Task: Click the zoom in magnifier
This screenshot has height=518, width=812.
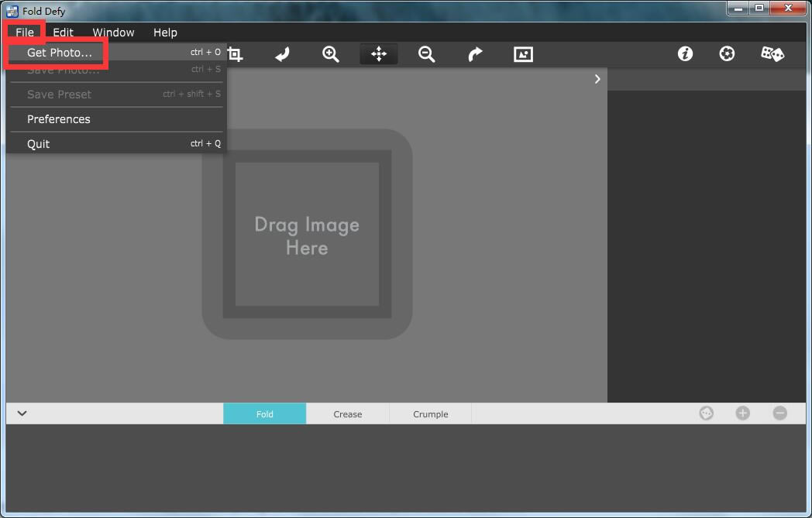Action: coord(331,54)
